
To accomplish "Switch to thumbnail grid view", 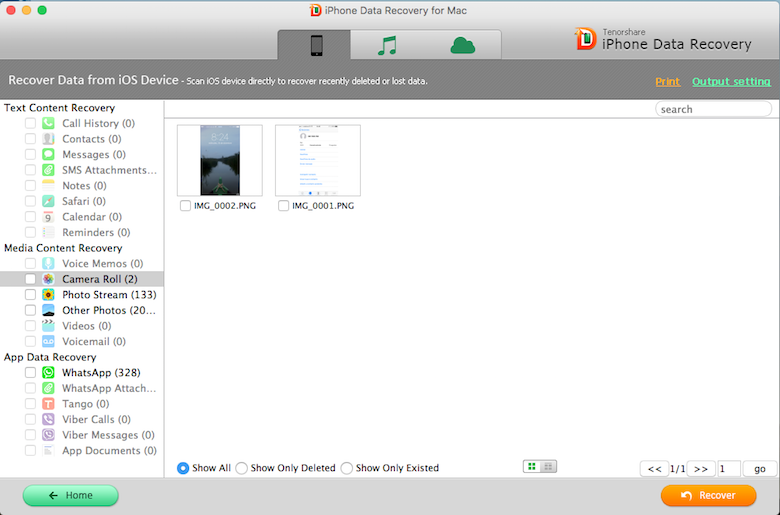I will (532, 466).
